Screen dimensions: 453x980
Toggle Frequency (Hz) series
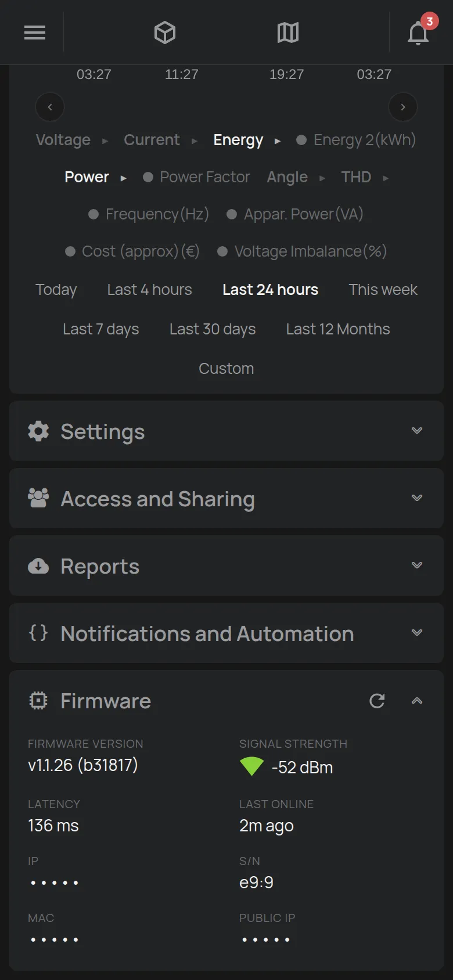click(x=149, y=214)
